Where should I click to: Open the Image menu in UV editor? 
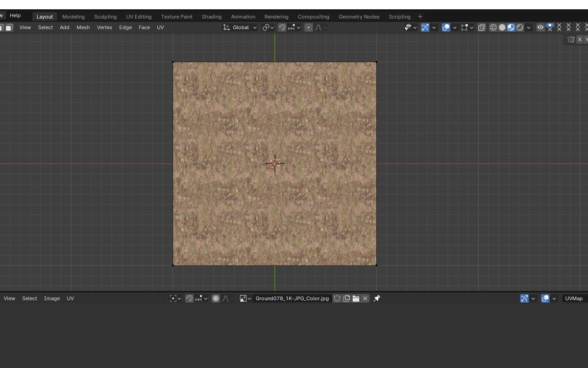[x=52, y=299]
